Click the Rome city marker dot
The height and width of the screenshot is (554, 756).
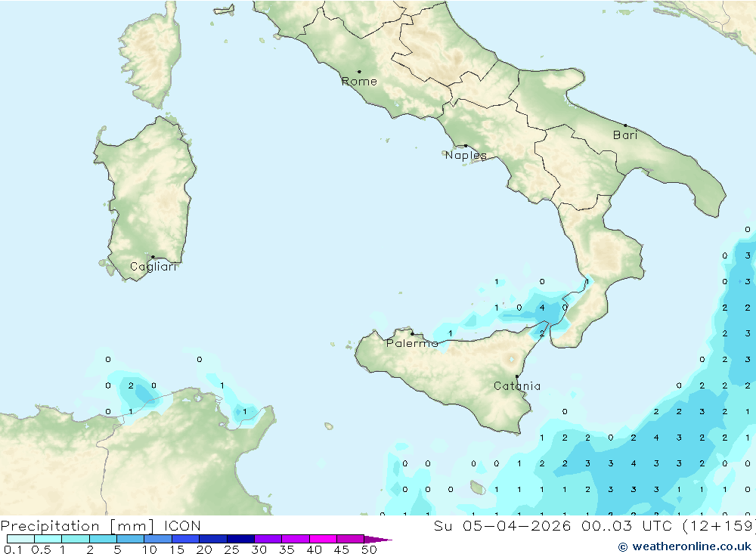point(359,72)
